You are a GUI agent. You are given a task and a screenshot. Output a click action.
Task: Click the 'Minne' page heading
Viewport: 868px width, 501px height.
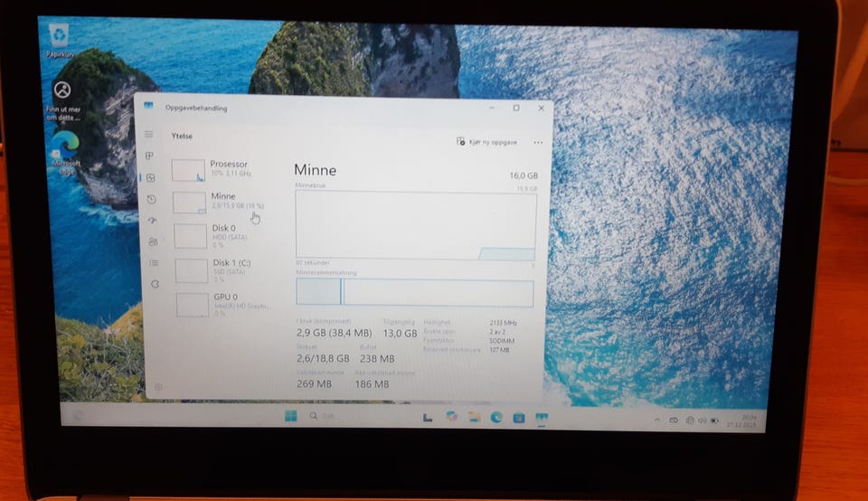315,170
